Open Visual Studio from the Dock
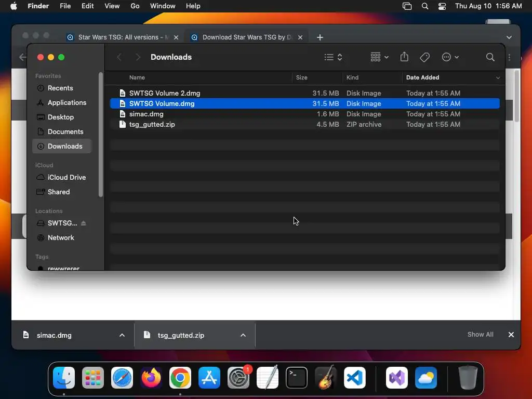532x399 pixels. (396, 377)
